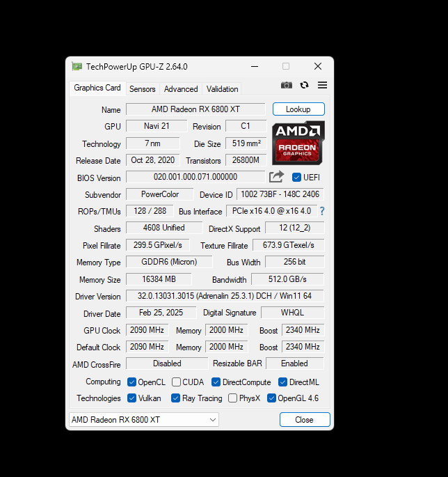This screenshot has height=477, width=448.
Task: Close the GPU-Z window with X
Action: (318, 66)
